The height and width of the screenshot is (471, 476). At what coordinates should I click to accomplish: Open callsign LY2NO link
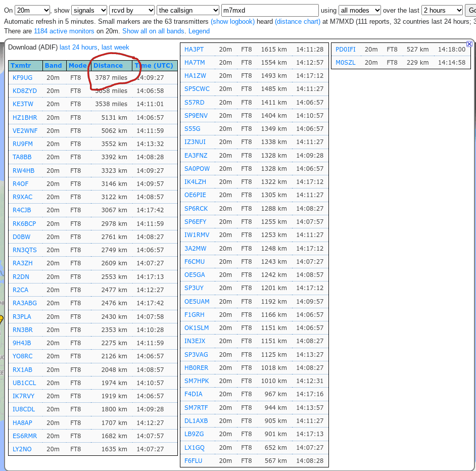[x=22, y=449]
